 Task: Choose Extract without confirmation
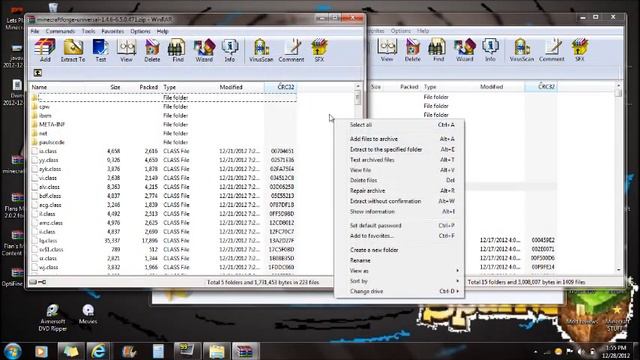[x=400, y=201]
